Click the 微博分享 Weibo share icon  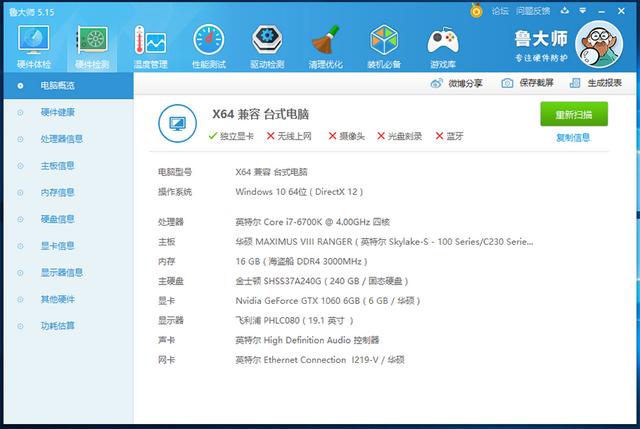coord(459,83)
